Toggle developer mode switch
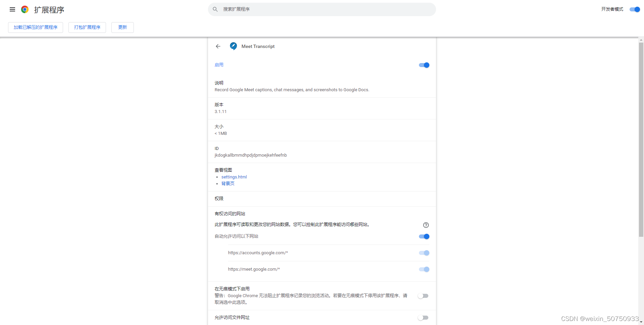 point(635,9)
